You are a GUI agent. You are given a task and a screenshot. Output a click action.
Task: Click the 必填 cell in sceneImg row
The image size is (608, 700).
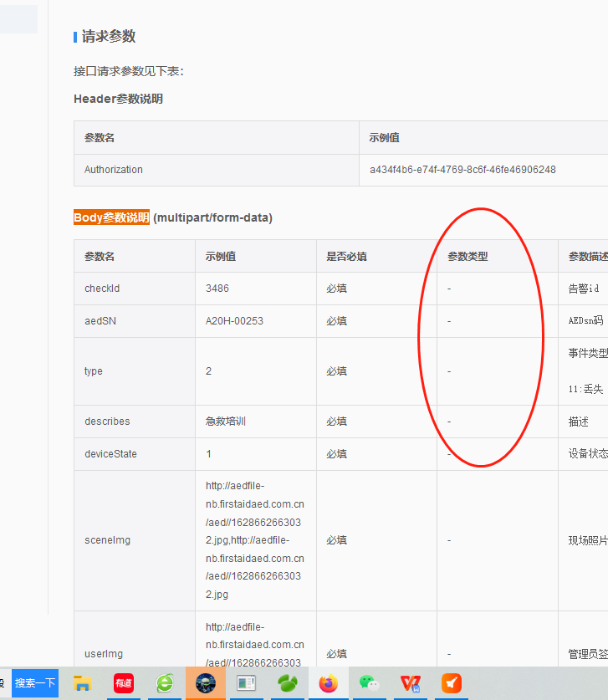tap(377, 540)
